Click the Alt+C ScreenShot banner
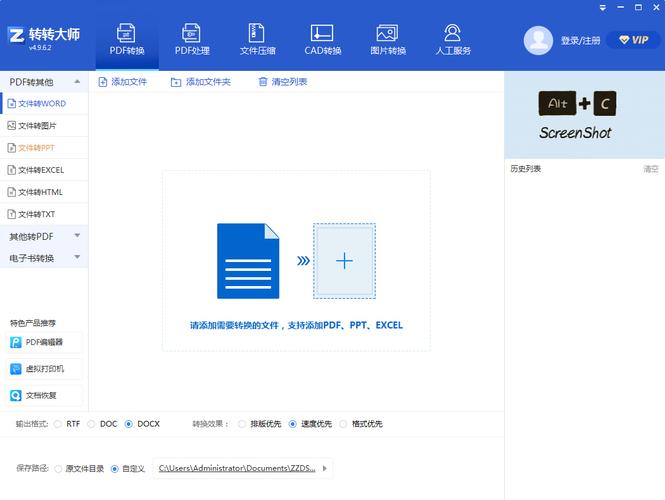The height and width of the screenshot is (500, 665). coord(584,115)
